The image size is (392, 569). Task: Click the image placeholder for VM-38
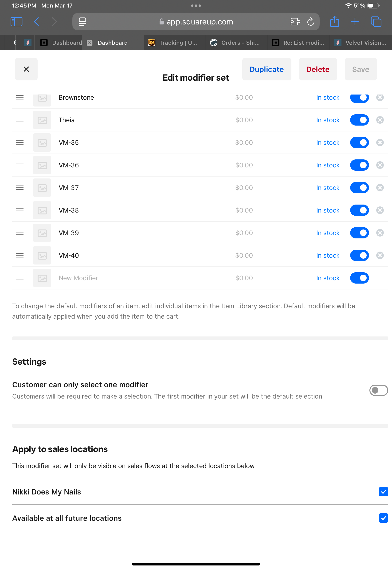click(42, 210)
